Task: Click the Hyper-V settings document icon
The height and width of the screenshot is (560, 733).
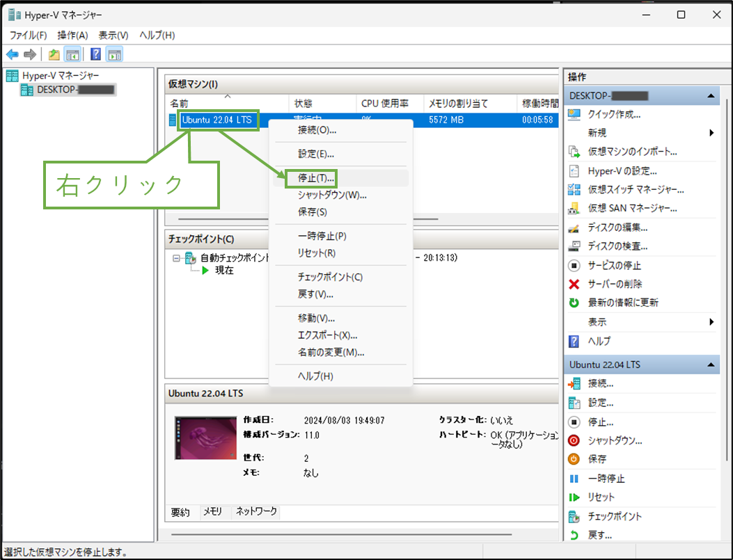Action: (x=574, y=171)
